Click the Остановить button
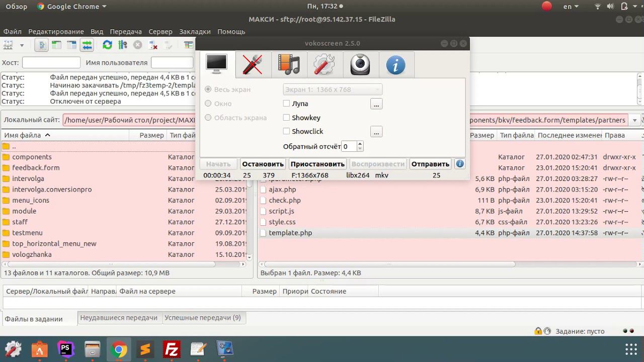The image size is (644, 362). pyautogui.click(x=263, y=164)
